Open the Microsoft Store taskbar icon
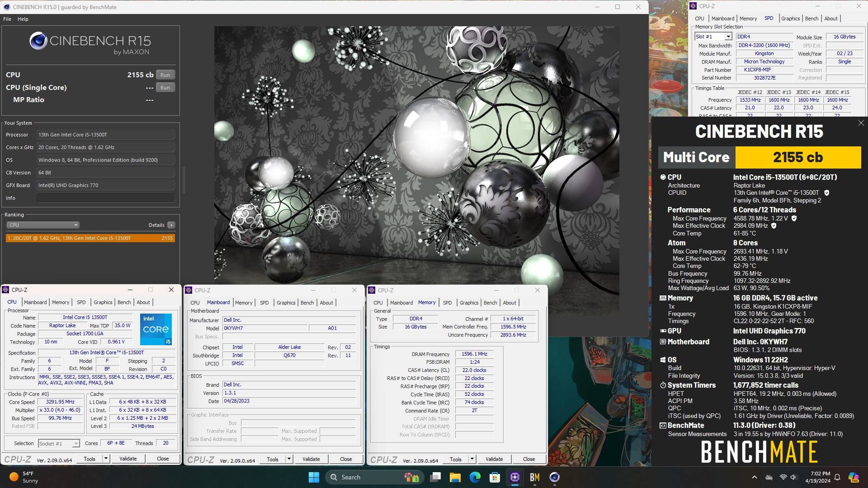Screen dimensions: 868x488 point(495,477)
